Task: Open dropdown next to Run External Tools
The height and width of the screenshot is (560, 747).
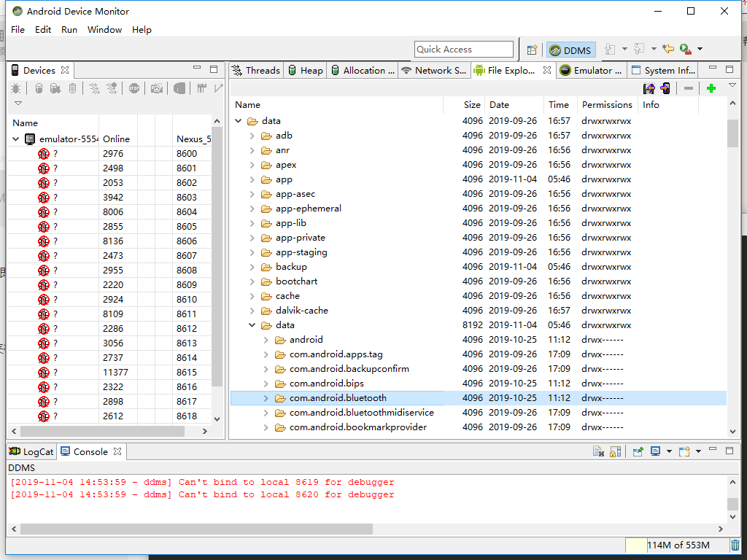Action: (x=700, y=49)
